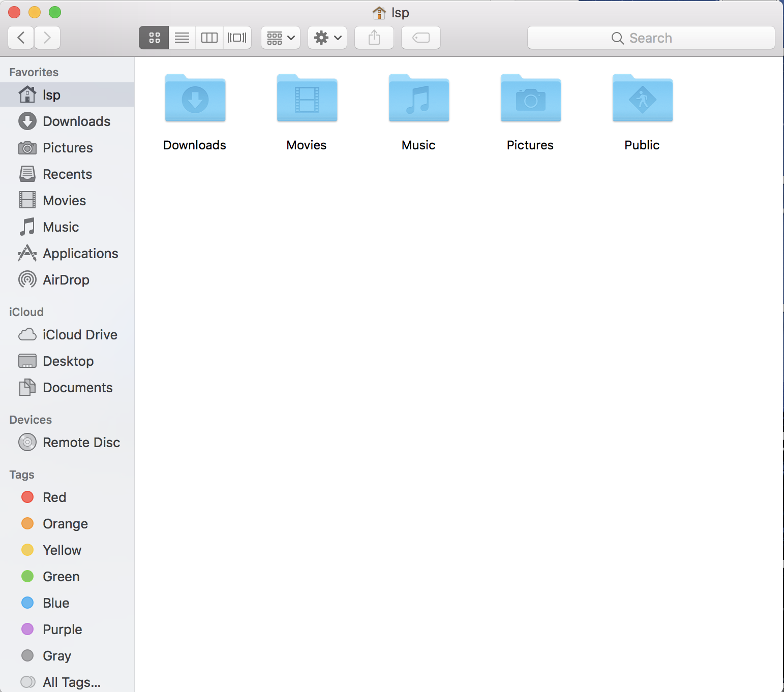Screen dimensions: 784x692
Task: Click the Movies folder name label
Action: 307,145
